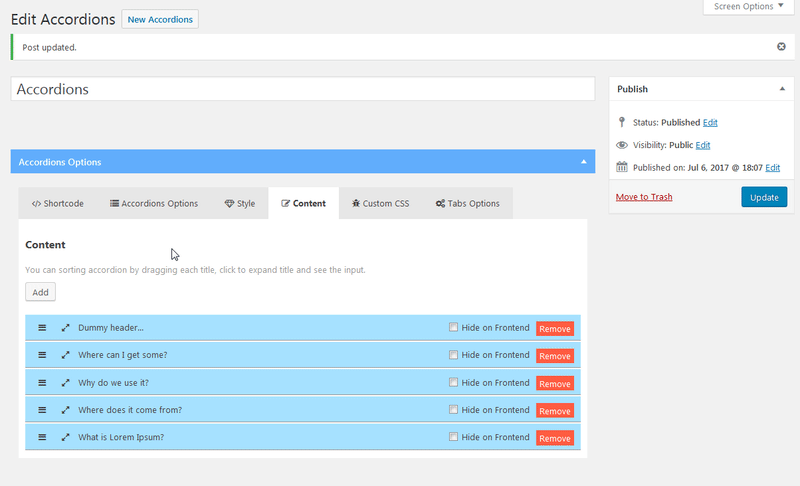Check Hide on Frontend for 'Why do we use it?'

click(454, 382)
